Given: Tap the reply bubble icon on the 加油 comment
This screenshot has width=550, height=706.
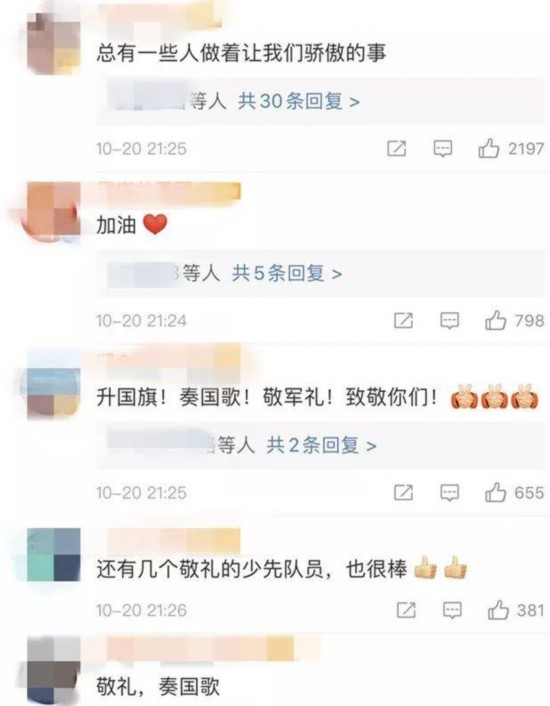Looking at the screenshot, I should 449,321.
